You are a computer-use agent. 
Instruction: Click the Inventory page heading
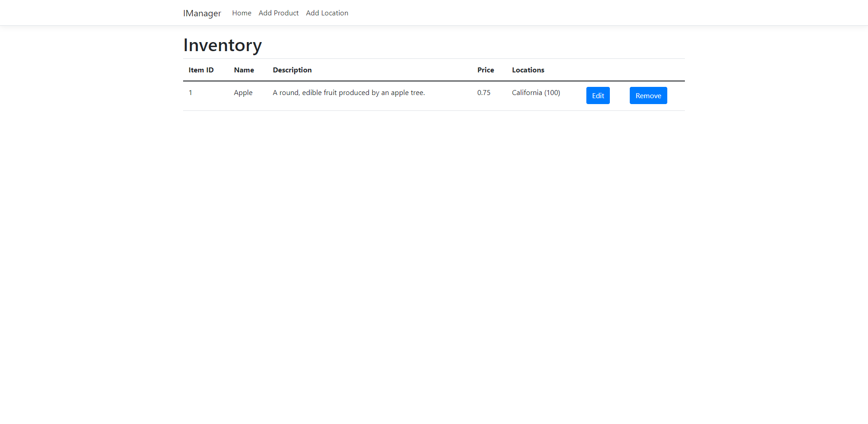point(222,45)
